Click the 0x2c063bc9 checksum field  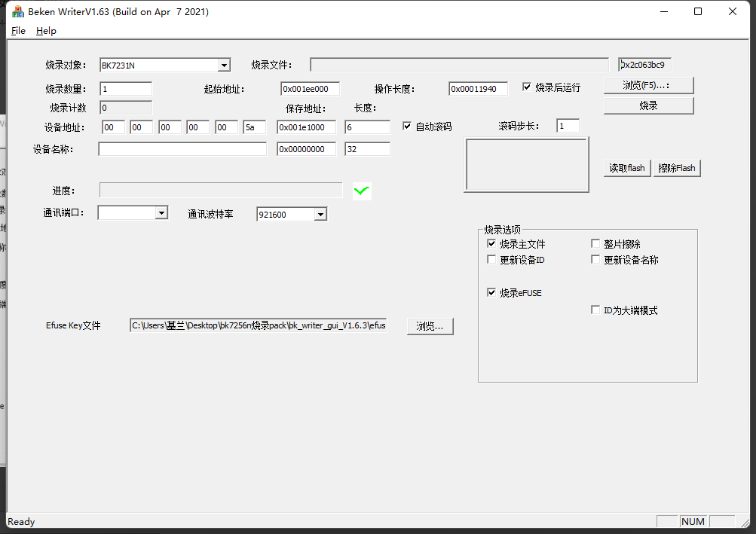[x=644, y=65]
